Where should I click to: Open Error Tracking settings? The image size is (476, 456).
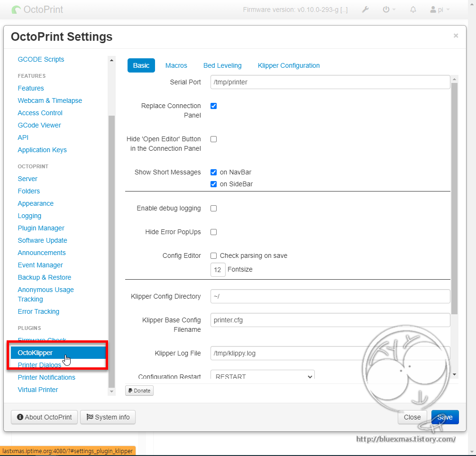tap(38, 311)
